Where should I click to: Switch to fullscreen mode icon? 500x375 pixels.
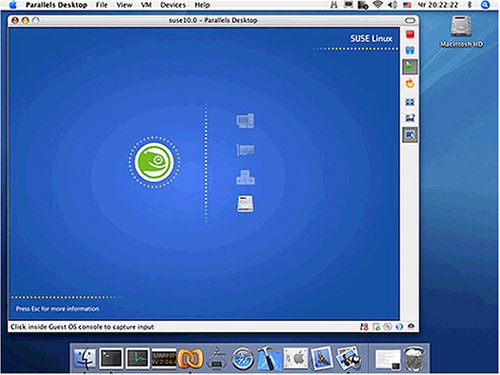pyautogui.click(x=410, y=102)
